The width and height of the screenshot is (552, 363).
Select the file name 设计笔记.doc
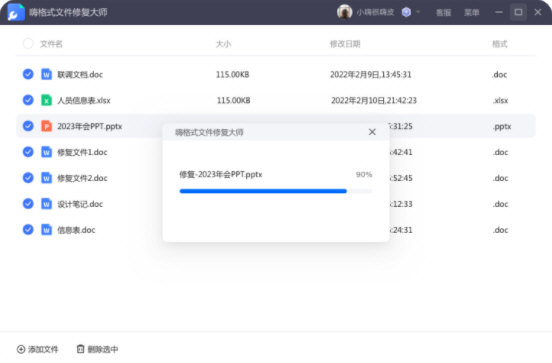point(80,204)
